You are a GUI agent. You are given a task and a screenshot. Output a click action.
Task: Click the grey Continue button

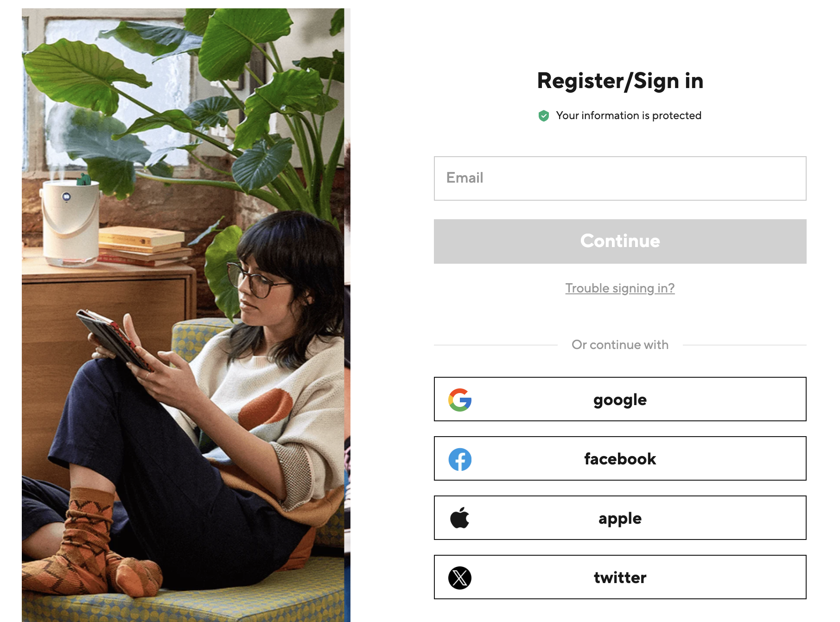tap(620, 241)
